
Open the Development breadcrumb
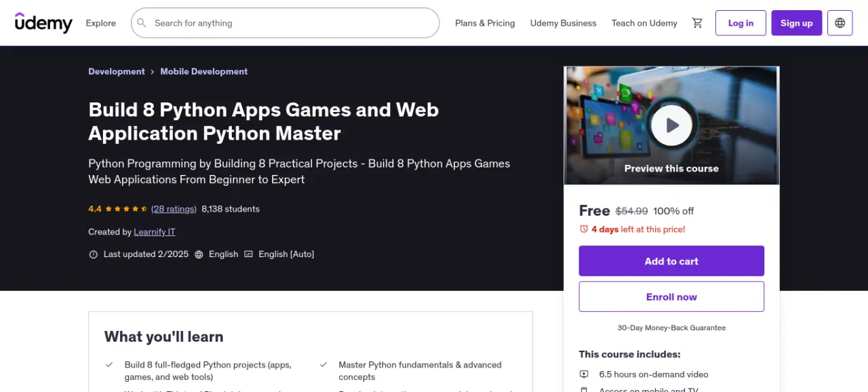coord(117,71)
